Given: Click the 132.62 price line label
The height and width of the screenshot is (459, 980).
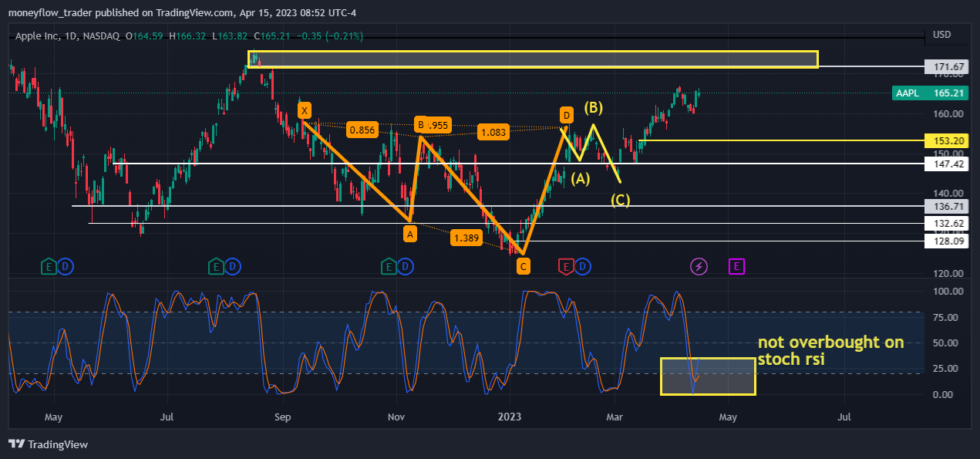Looking at the screenshot, I should [946, 224].
